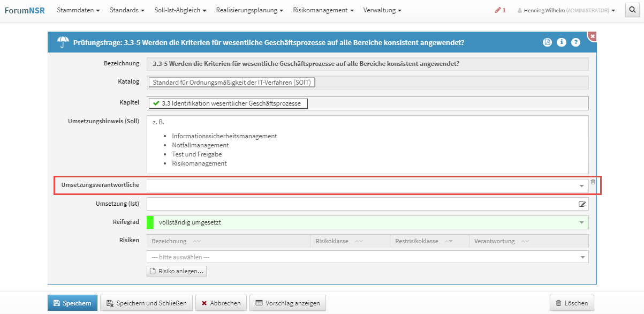The width and height of the screenshot is (644, 314).
Task: Click the Speichern button
Action: pyautogui.click(x=72, y=303)
